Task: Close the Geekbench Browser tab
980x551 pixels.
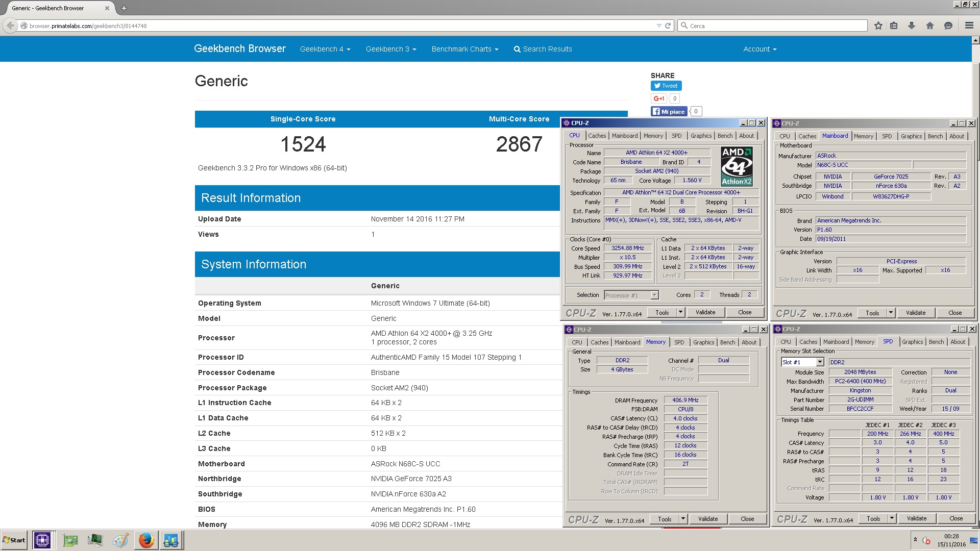Action: (107, 8)
